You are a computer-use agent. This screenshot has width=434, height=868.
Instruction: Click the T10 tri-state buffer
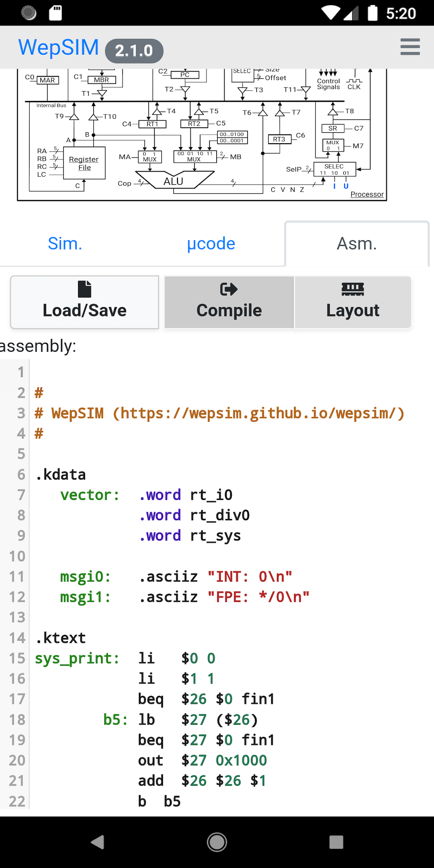tap(94, 117)
